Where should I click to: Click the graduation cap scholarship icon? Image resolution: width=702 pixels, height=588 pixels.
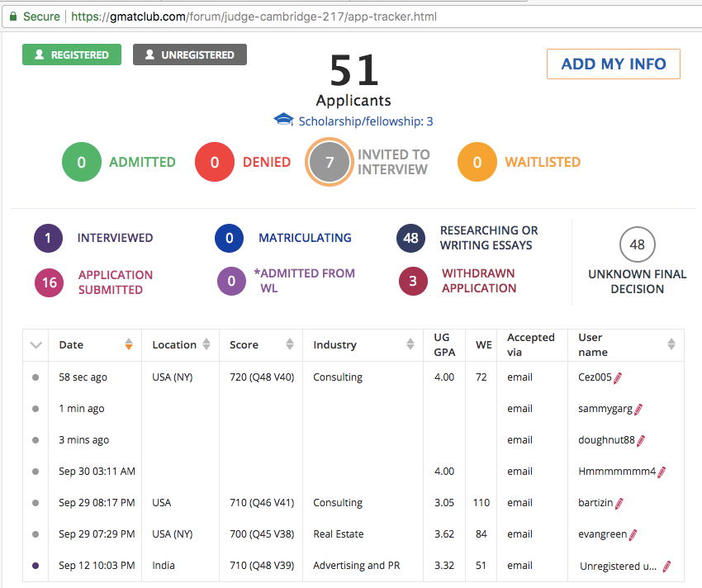[x=283, y=121]
